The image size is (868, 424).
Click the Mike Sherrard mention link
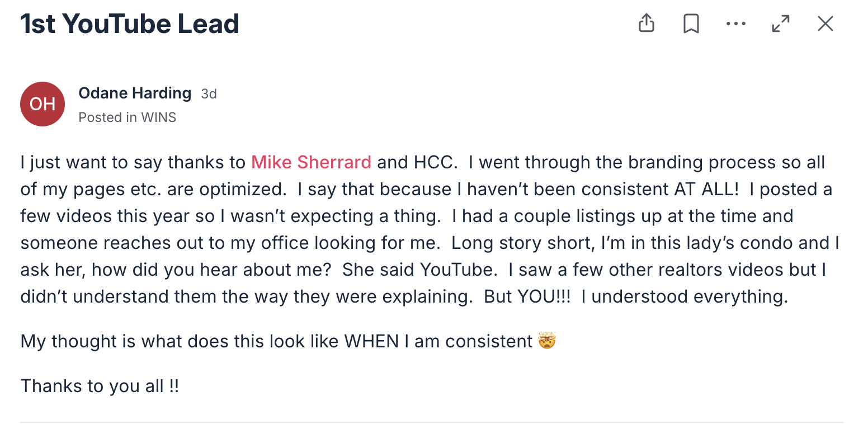point(311,162)
